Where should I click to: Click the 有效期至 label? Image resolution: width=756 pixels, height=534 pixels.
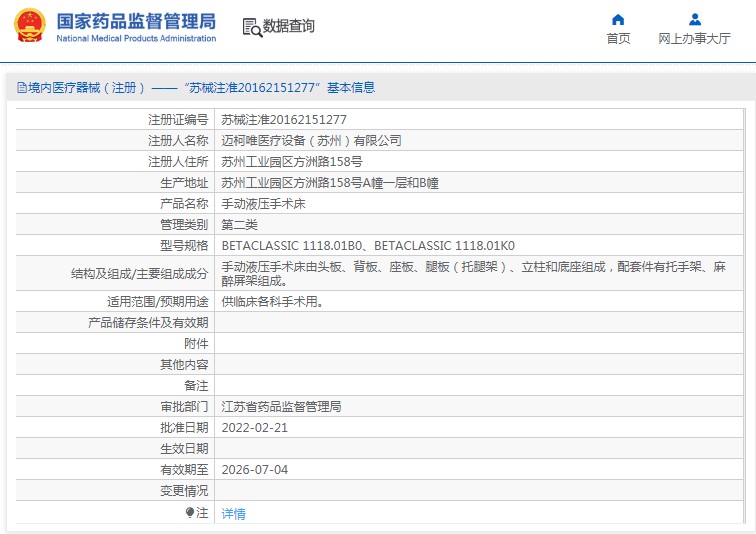click(184, 470)
